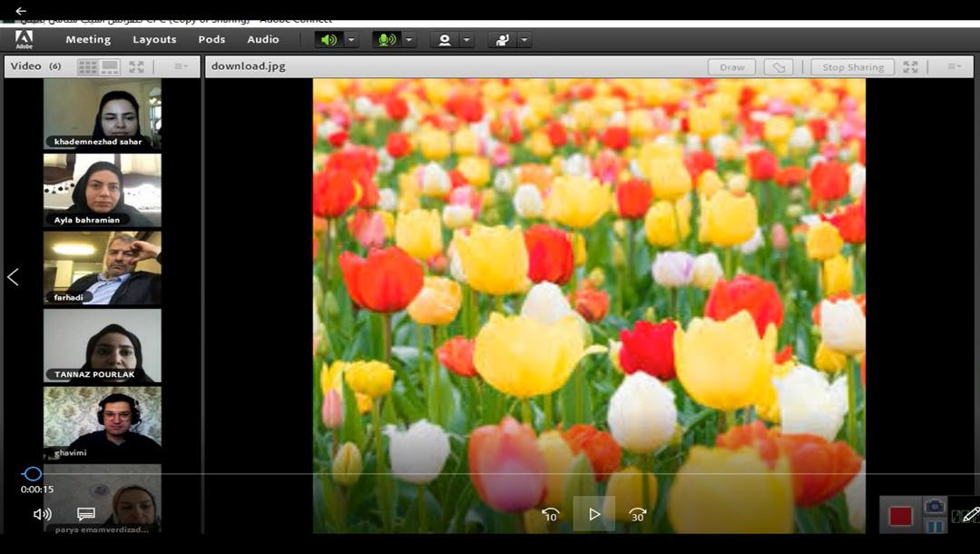The height and width of the screenshot is (554, 980).
Task: Mute the green microphone button
Action: pyautogui.click(x=387, y=40)
